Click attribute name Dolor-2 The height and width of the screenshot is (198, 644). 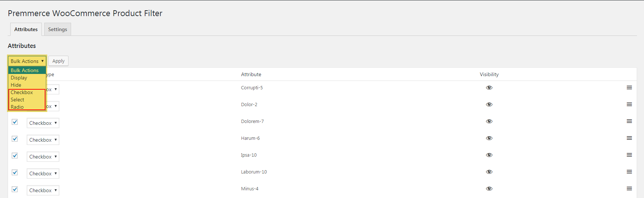pos(249,104)
